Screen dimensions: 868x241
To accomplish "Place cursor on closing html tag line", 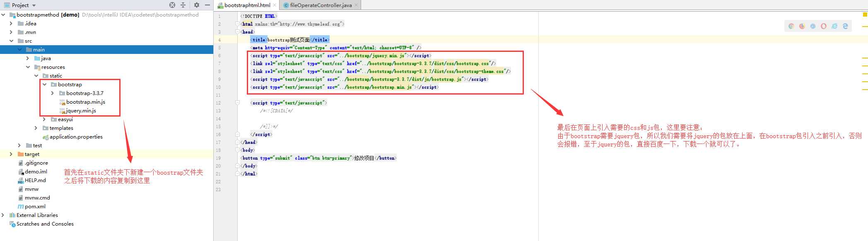I will [249, 174].
